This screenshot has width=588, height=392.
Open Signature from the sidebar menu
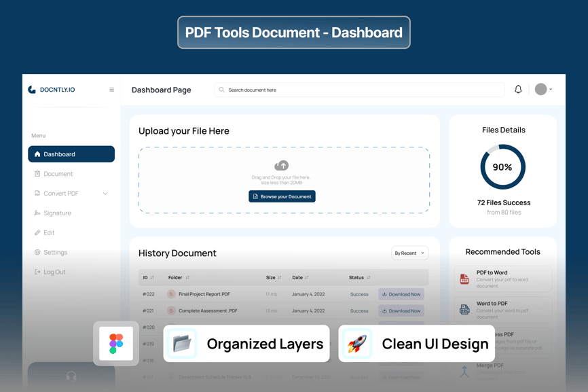pos(57,213)
